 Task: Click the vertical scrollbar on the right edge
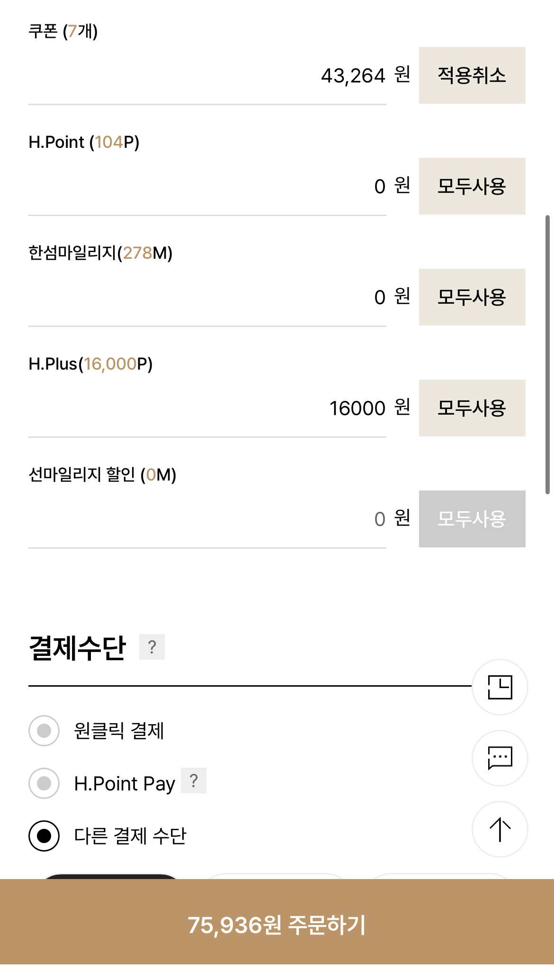tap(547, 354)
